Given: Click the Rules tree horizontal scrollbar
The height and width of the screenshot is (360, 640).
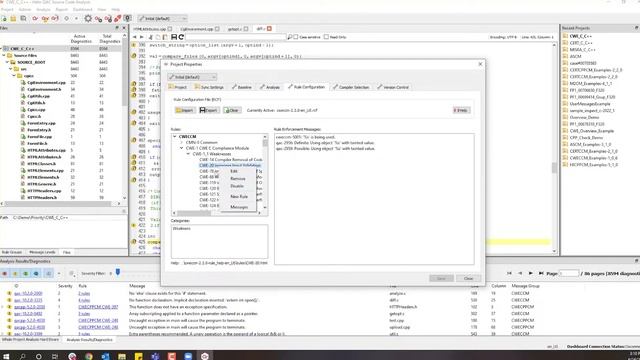Looking at the screenshot, I should 194,213.
